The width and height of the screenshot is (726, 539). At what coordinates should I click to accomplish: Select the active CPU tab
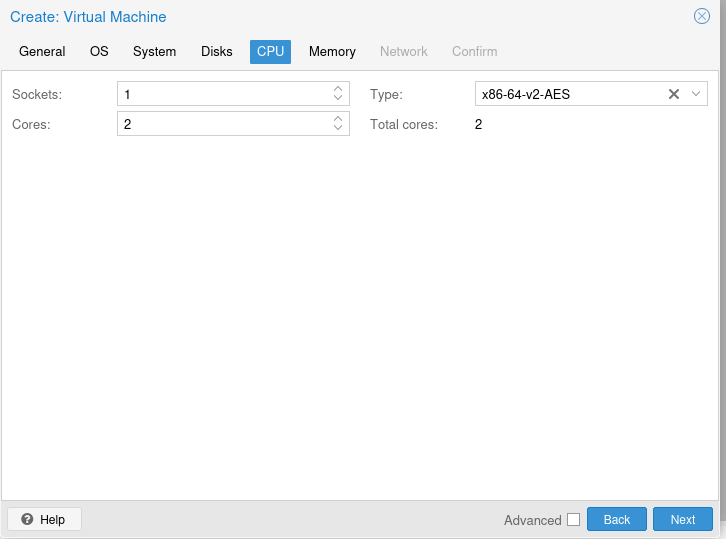tap(270, 51)
